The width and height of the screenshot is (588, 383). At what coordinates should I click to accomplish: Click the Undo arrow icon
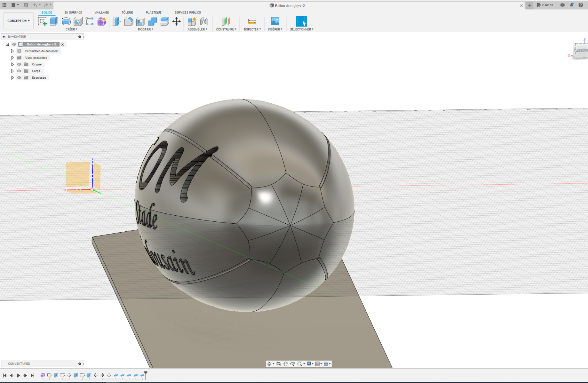click(35, 5)
